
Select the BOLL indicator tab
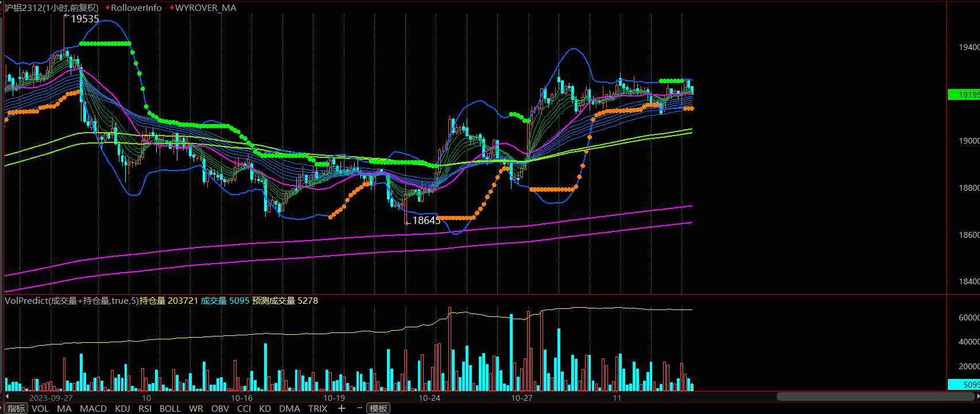pyautogui.click(x=170, y=408)
